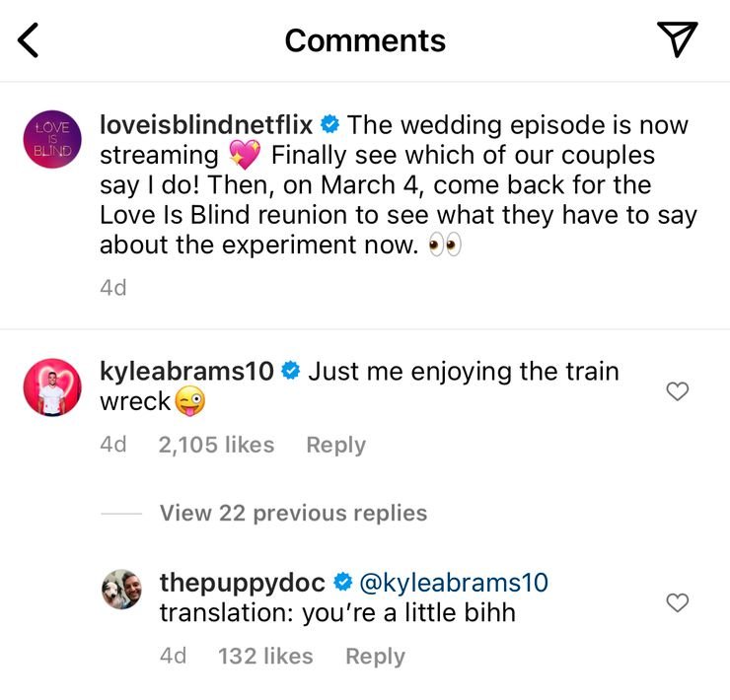Like kyleabrams10's comment with the heart

click(x=677, y=392)
